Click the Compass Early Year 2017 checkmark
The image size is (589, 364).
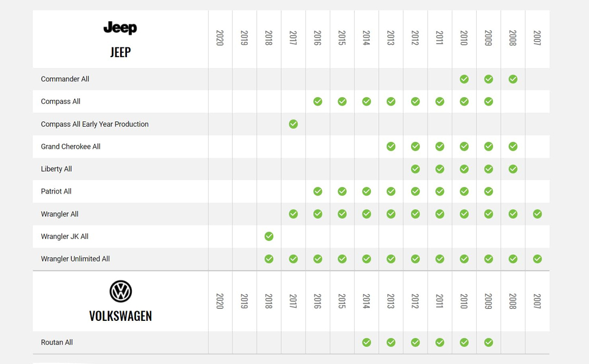pos(293,124)
